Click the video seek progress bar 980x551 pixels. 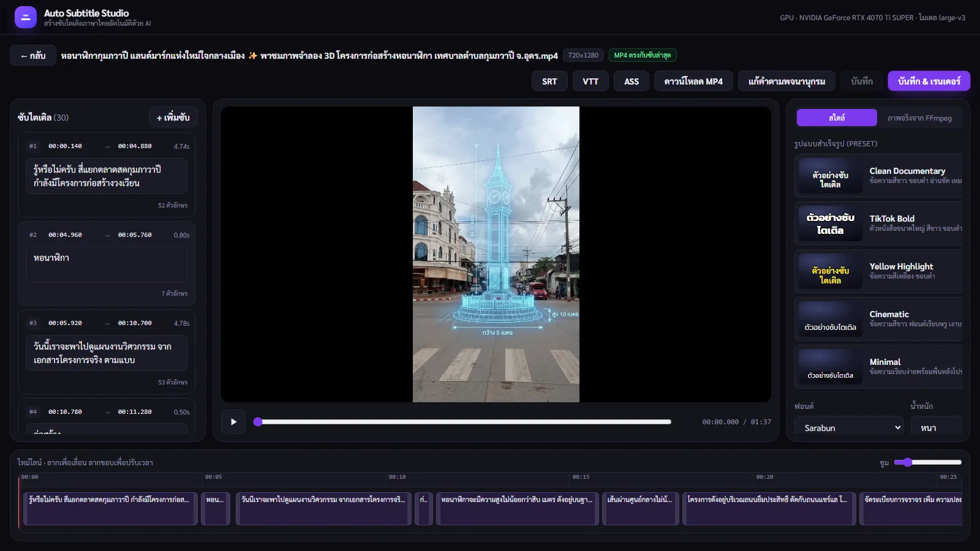(464, 422)
